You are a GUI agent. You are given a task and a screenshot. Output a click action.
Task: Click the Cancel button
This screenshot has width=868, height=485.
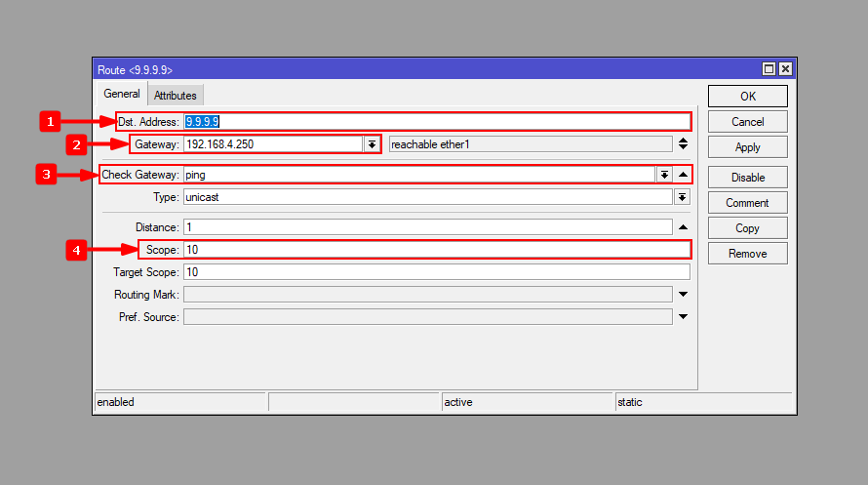coord(747,122)
